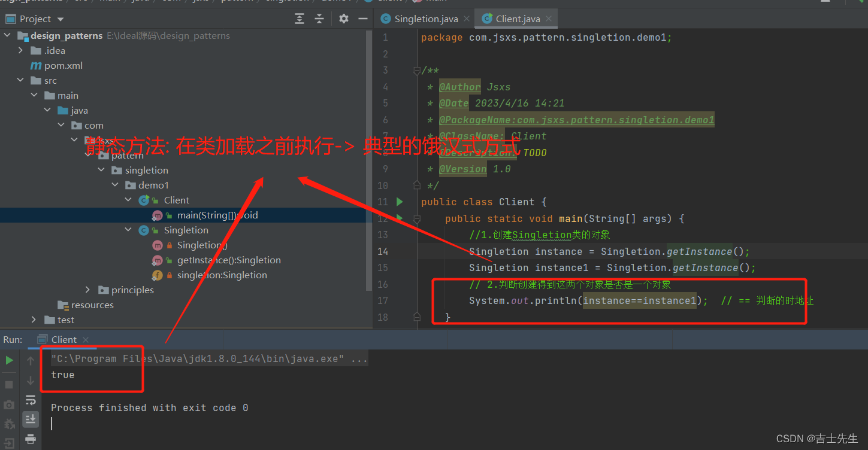Screen dimensions: 868x450
Task: Open the Project view dropdown
Action: click(61, 19)
